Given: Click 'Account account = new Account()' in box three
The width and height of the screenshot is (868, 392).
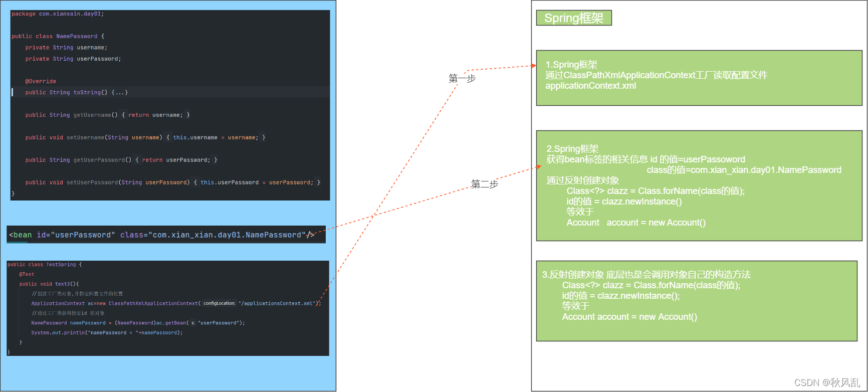Looking at the screenshot, I should click(629, 317).
